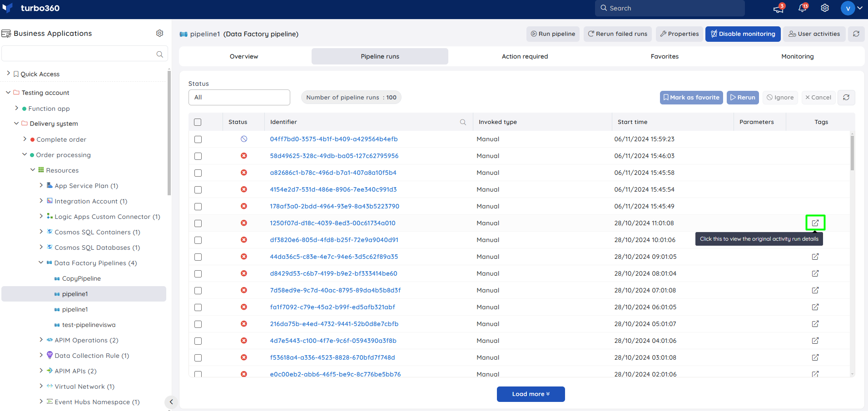The image size is (868, 411).
Task: Toggle the select-all checkbox in table header
Action: (198, 122)
